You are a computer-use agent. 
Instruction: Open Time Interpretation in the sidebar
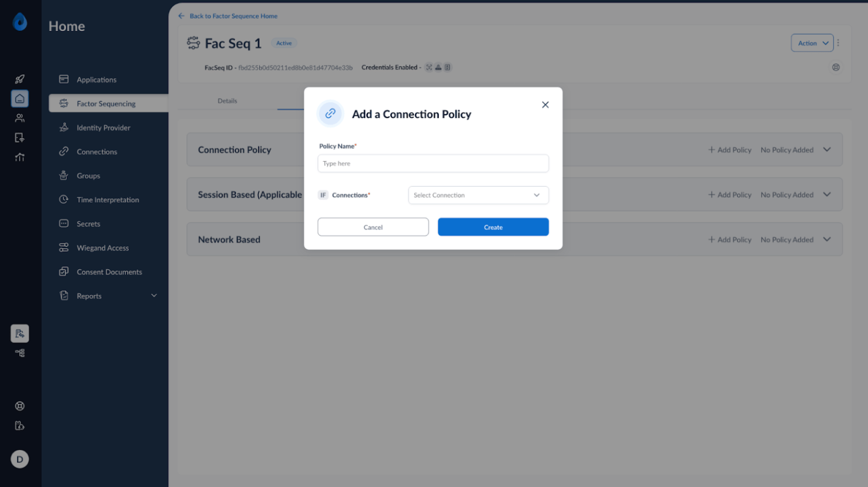pos(108,200)
